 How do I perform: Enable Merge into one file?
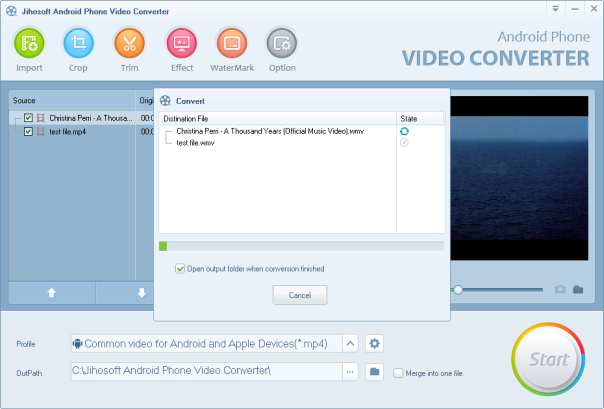(398, 373)
